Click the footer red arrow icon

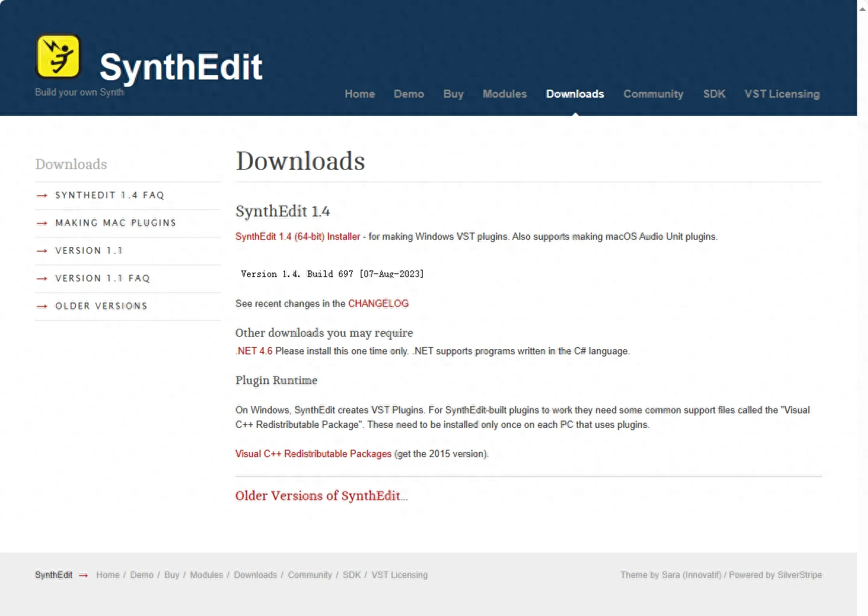point(83,576)
